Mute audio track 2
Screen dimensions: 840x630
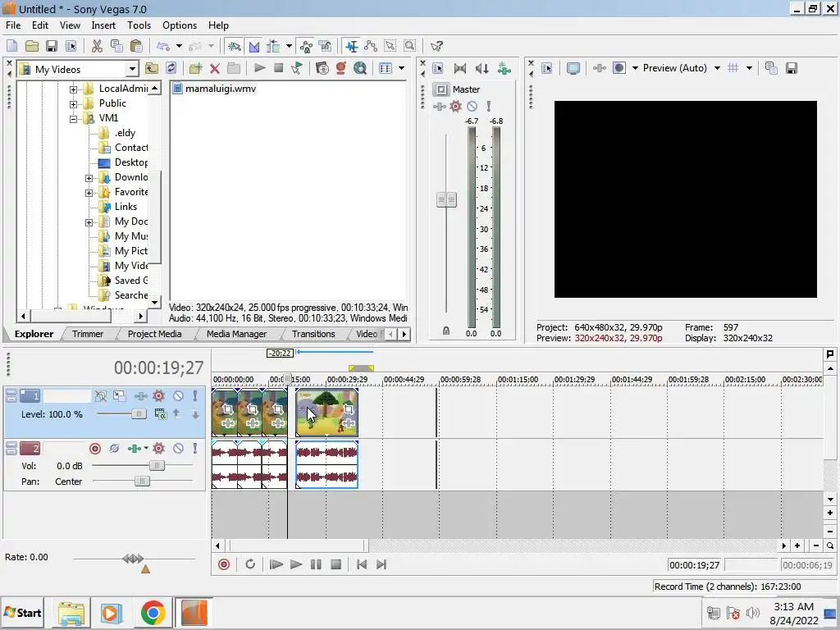coord(178,449)
